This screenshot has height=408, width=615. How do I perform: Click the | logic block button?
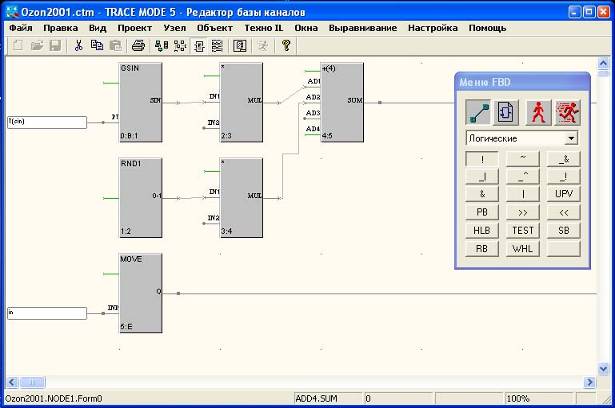click(523, 194)
